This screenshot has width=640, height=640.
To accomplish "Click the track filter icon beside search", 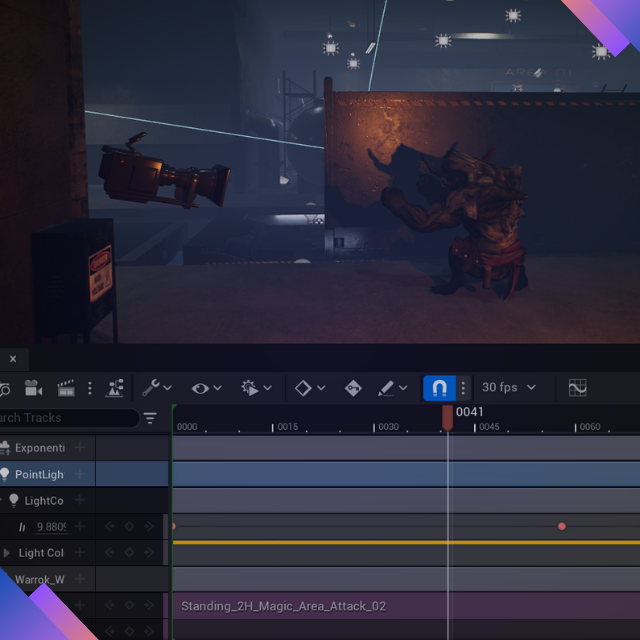I will [150, 418].
